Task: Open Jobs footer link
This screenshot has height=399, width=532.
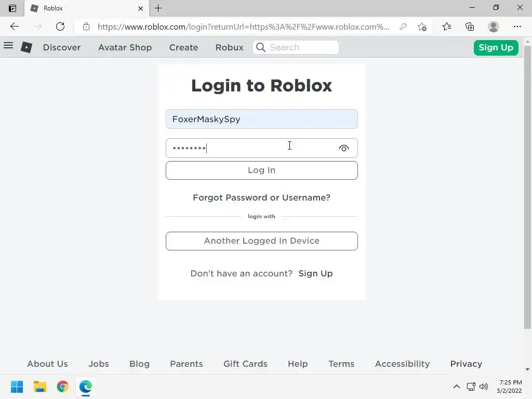Action: (99, 364)
